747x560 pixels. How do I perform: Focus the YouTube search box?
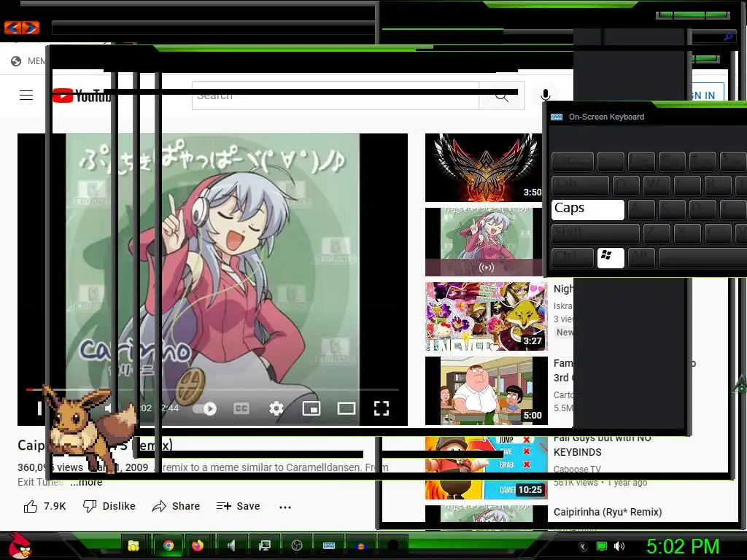pyautogui.click(x=336, y=96)
